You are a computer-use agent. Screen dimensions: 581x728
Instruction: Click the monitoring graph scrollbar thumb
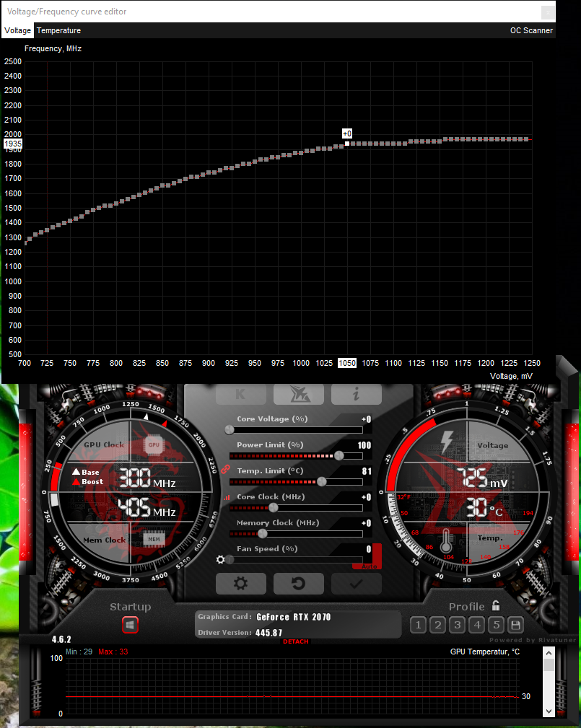549,665
